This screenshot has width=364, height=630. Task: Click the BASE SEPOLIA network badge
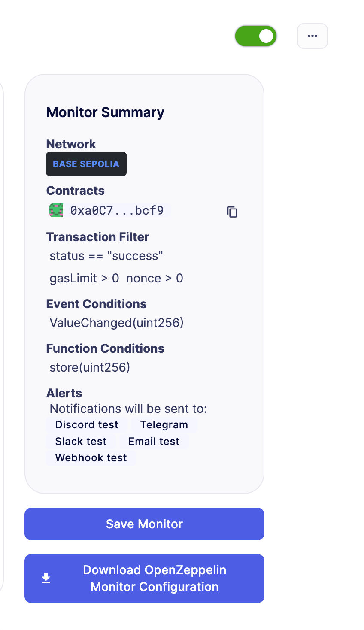[86, 164]
